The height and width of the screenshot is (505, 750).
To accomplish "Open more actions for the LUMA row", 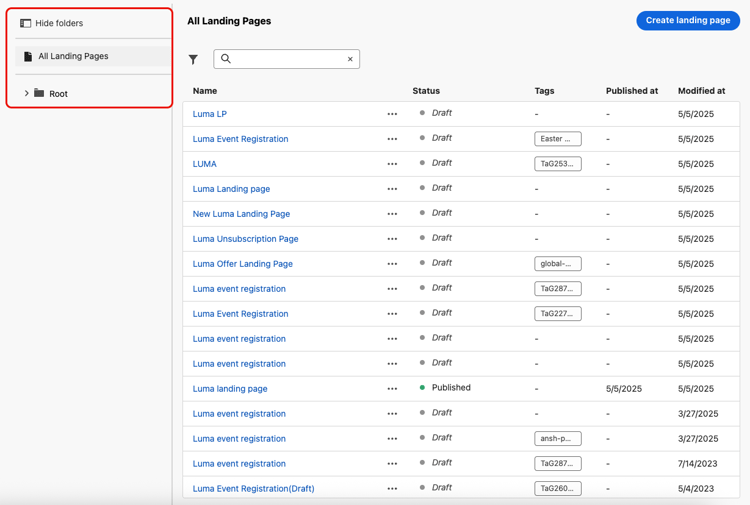I will tap(392, 164).
